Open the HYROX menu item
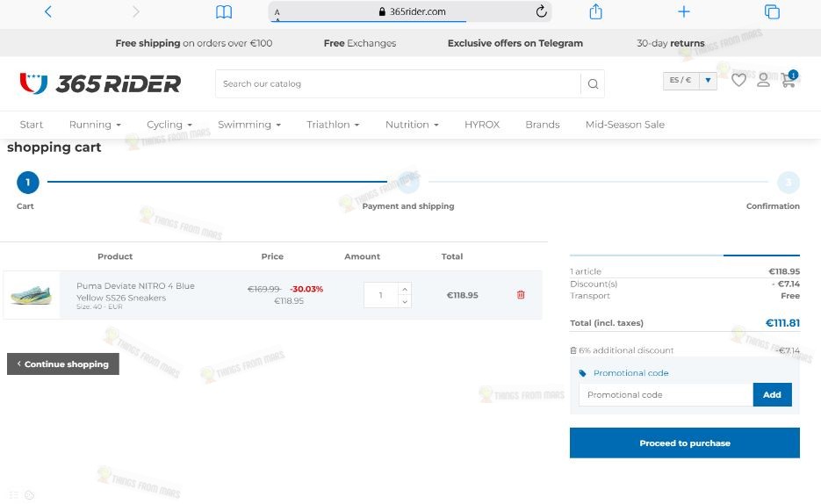The height and width of the screenshot is (504, 821). coord(482,125)
